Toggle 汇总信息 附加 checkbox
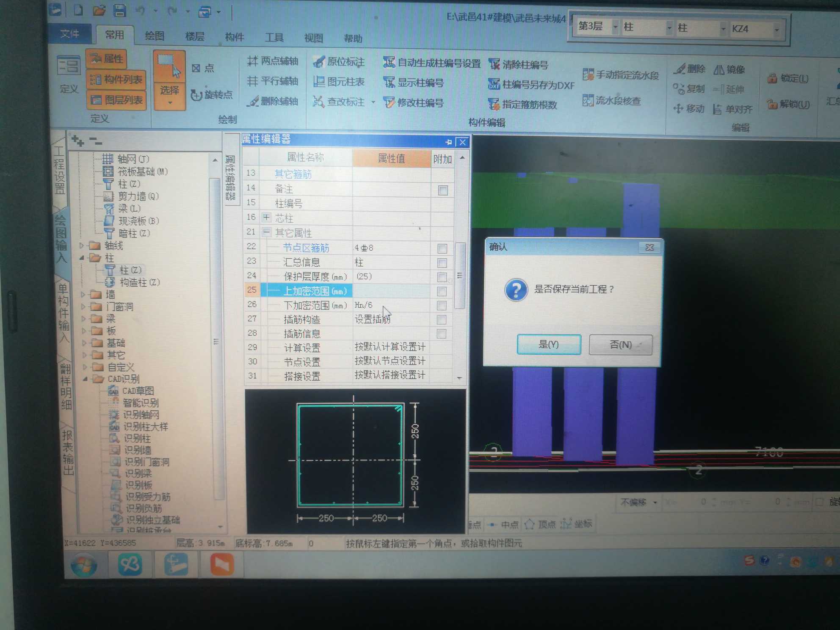The width and height of the screenshot is (840, 630). point(442,263)
